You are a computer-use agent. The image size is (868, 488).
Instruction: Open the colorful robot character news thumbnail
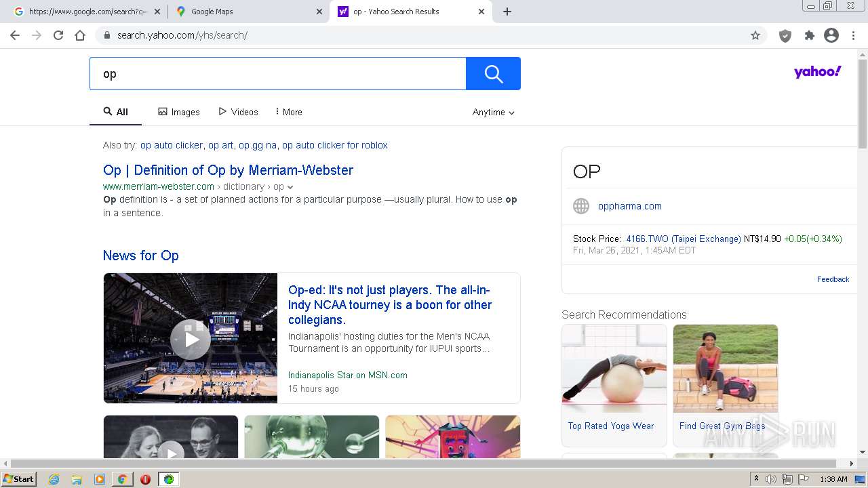(x=453, y=437)
